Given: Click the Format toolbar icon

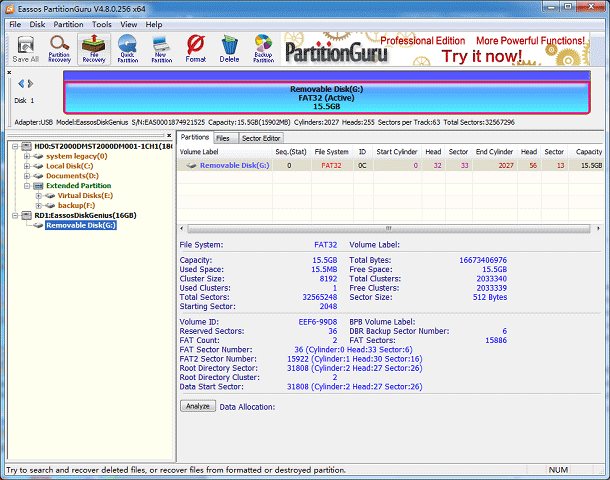Looking at the screenshot, I should click(196, 49).
